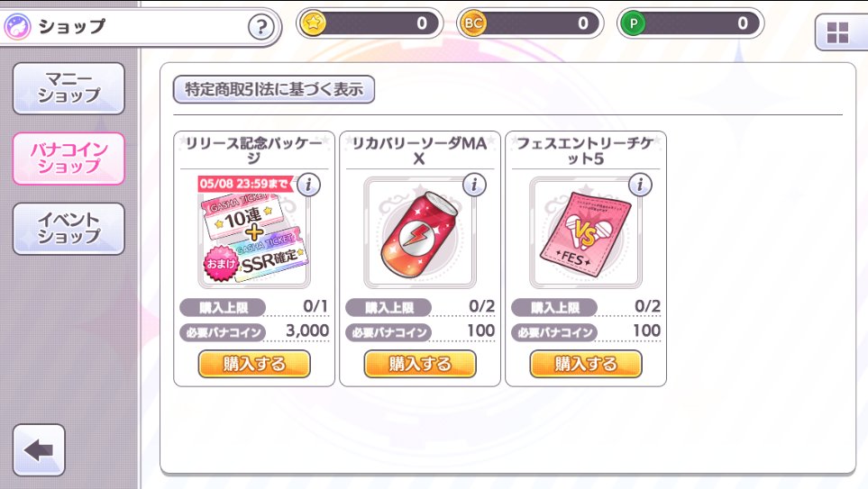Click the purple shop logo icon

click(18, 26)
